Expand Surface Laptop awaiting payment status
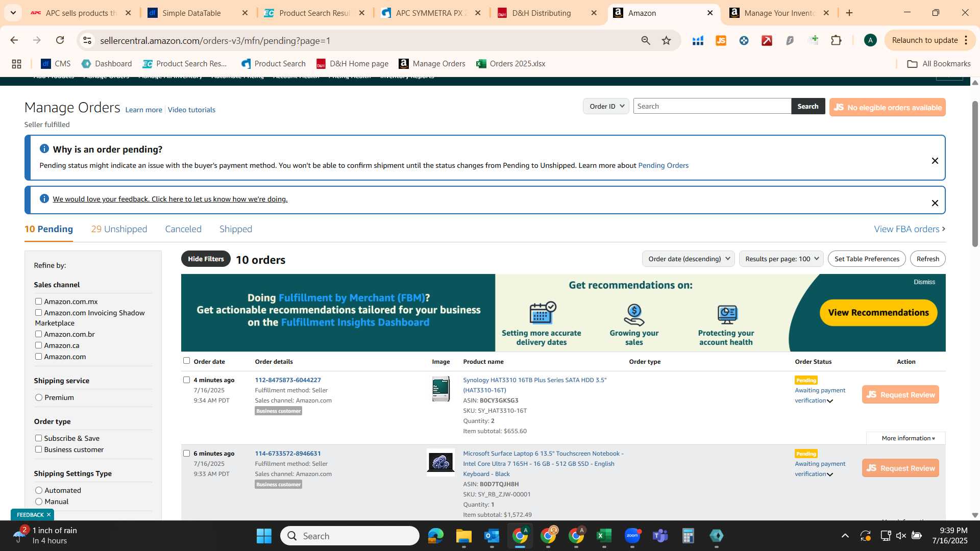 point(829,474)
